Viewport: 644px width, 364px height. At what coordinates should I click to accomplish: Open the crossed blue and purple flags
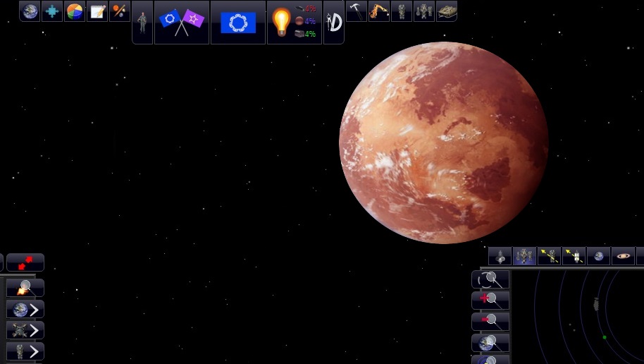point(182,22)
